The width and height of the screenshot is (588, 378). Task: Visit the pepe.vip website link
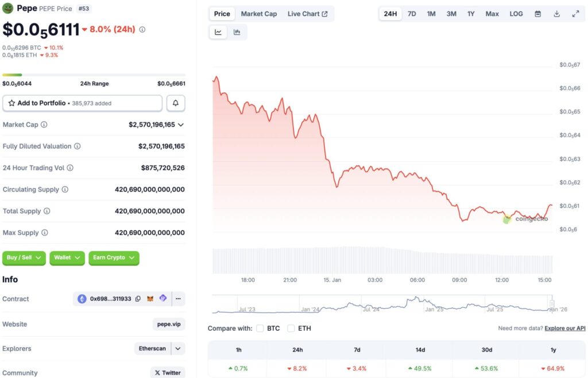point(169,324)
